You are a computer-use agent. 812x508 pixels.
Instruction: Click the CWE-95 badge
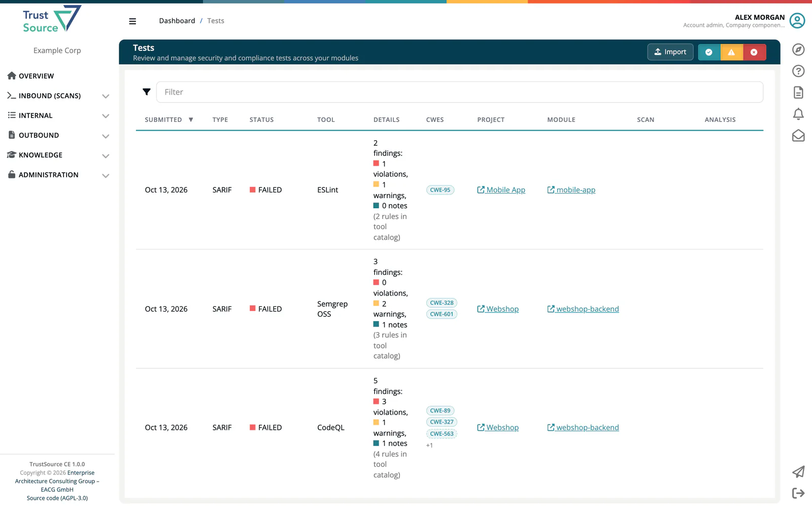coord(440,190)
